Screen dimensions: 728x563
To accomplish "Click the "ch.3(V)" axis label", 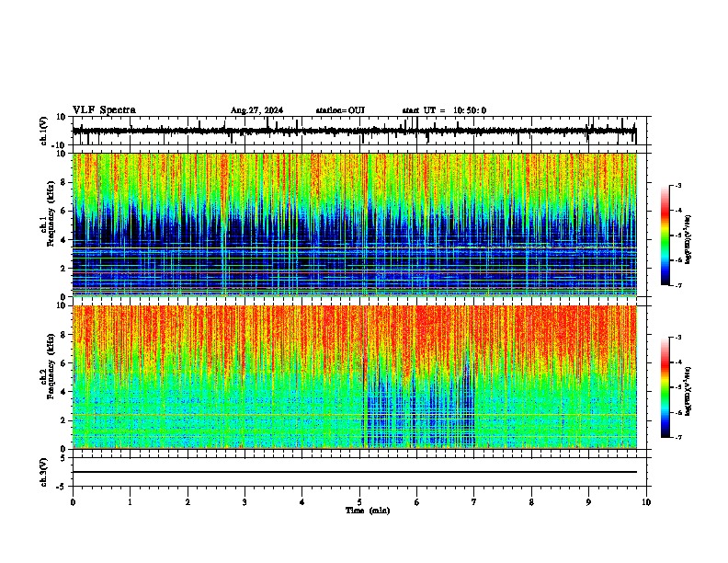I will 44,472.
